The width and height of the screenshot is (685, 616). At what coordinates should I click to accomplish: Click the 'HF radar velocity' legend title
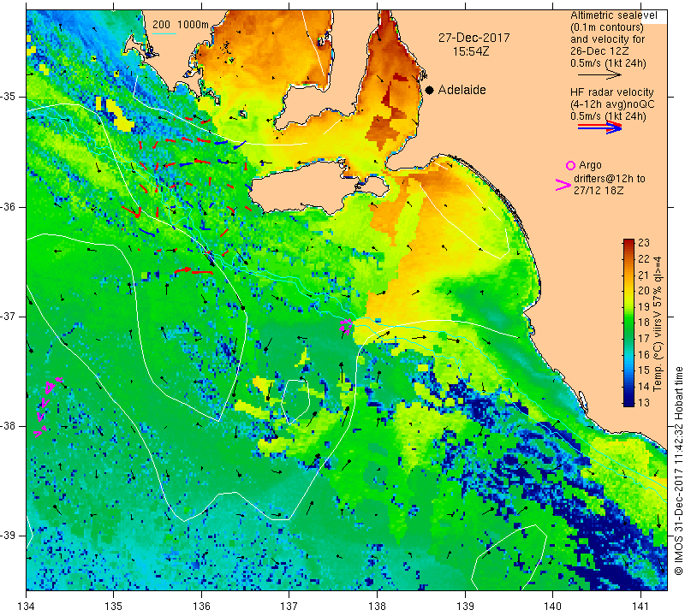pos(611,92)
